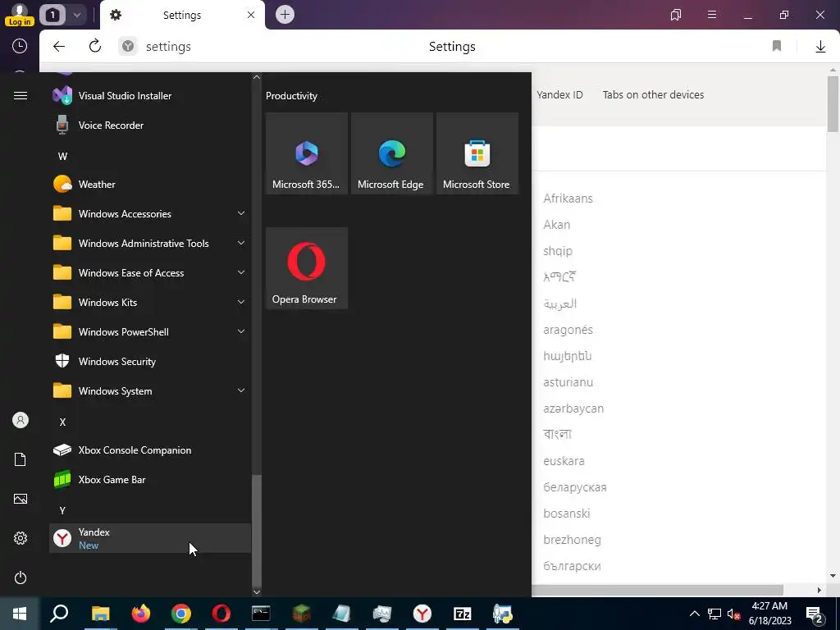This screenshot has height=630, width=840.
Task: Choose azərbaycan language
Action: pos(573,409)
